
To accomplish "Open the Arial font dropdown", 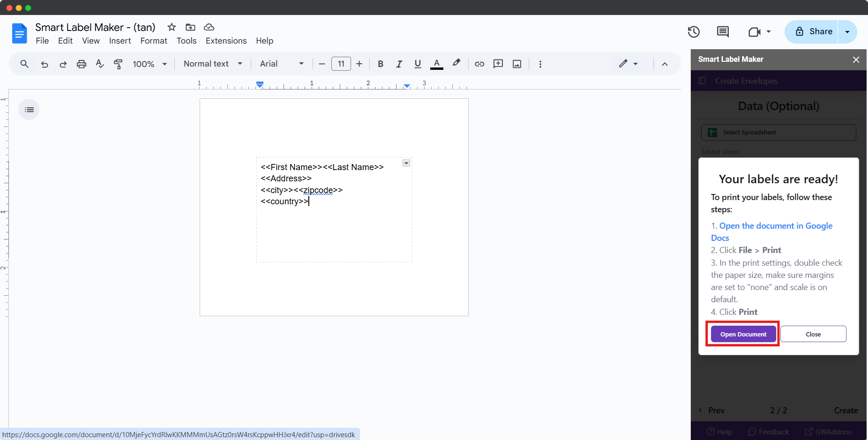I will [282, 64].
